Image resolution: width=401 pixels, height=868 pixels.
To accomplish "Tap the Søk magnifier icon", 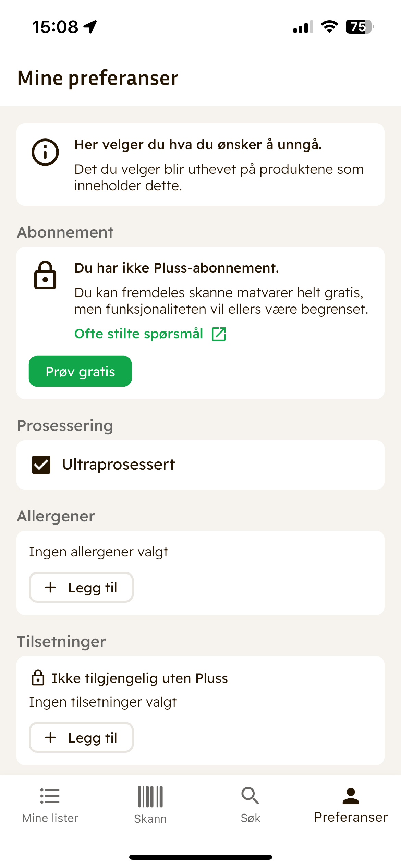I will pyautogui.click(x=250, y=796).
